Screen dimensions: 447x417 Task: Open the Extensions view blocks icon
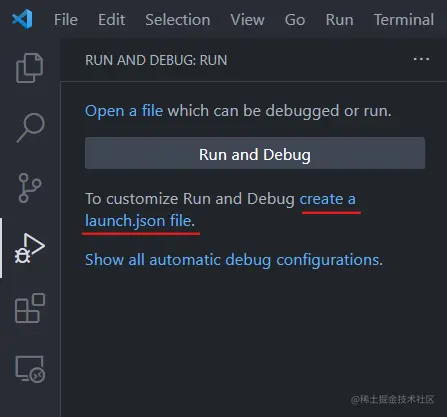[x=30, y=308]
